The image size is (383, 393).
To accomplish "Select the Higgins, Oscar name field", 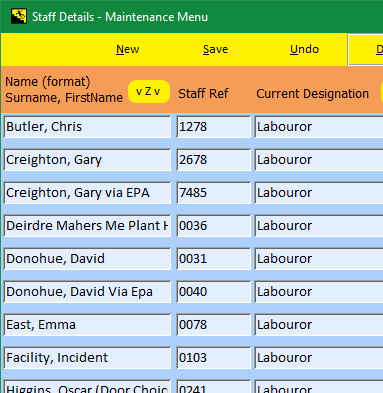I will point(87,386).
